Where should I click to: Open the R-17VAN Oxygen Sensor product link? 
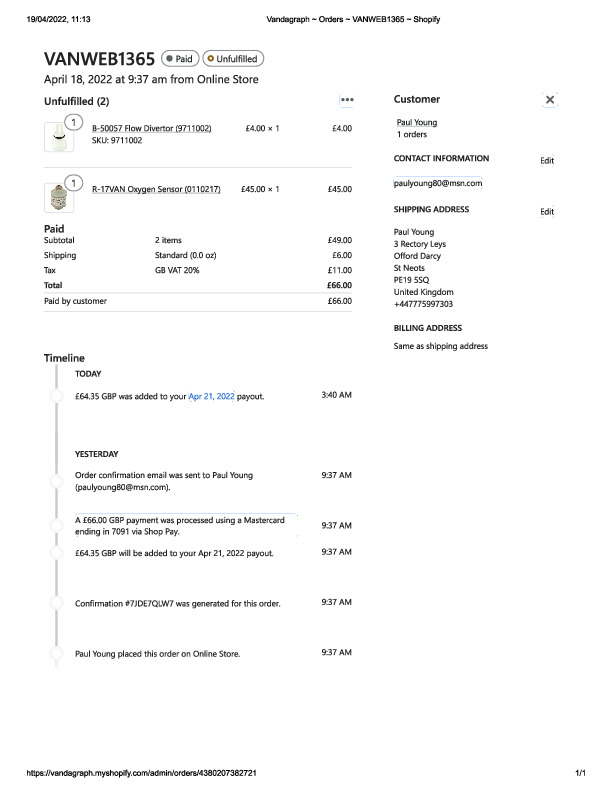(x=156, y=189)
